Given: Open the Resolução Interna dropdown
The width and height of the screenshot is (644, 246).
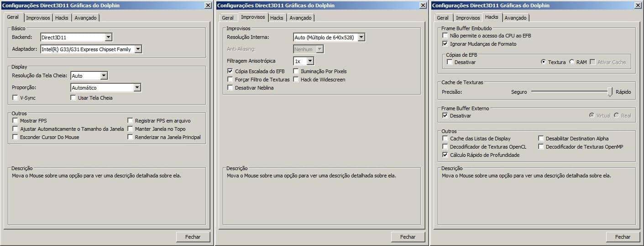Looking at the screenshot, I should point(329,37).
